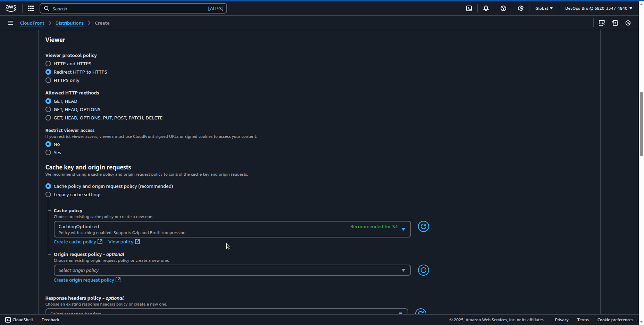The image size is (644, 325).
Task: Open the external icon beside Create cache policy
Action: tap(100, 242)
